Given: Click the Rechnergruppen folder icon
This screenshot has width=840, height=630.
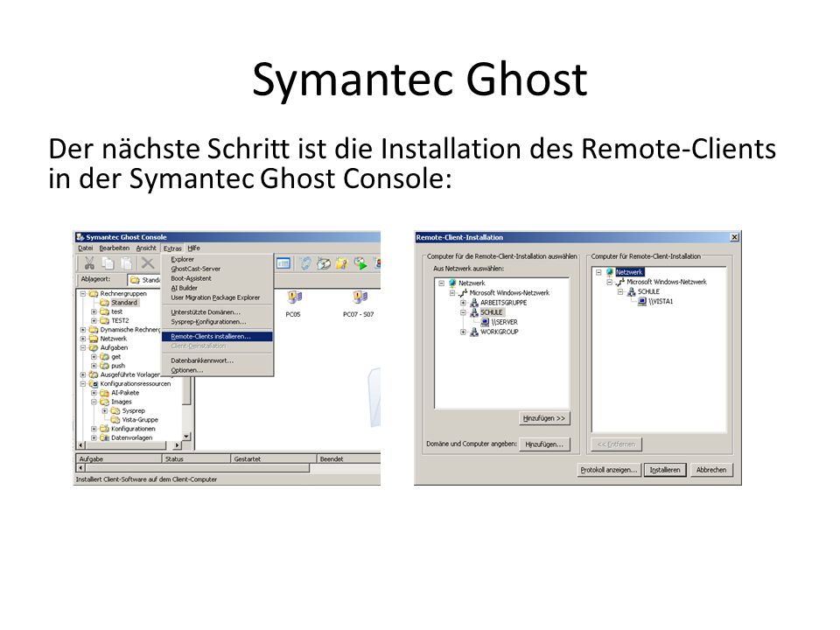Looking at the screenshot, I should tap(94, 294).
